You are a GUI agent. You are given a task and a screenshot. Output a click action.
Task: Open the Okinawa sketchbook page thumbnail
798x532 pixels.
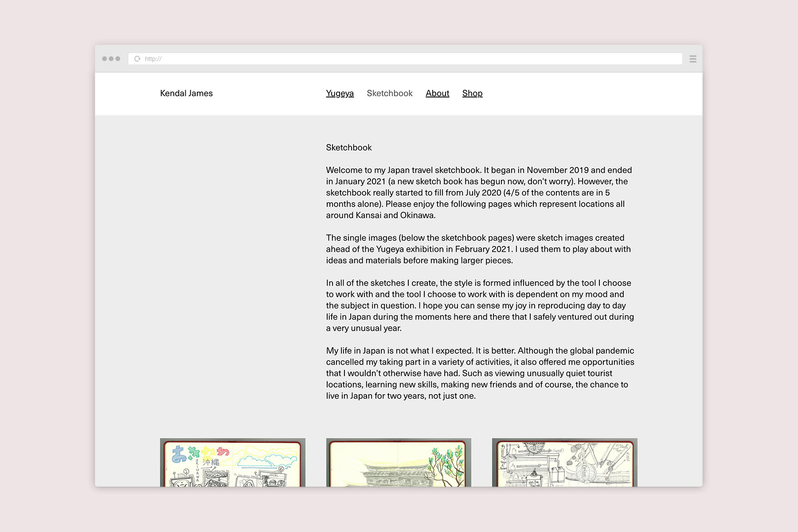[x=233, y=462]
